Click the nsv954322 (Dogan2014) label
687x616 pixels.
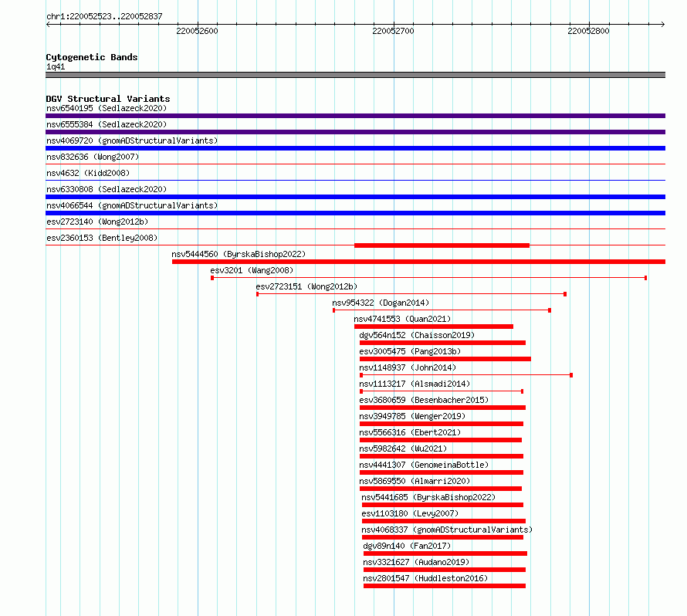[381, 303]
